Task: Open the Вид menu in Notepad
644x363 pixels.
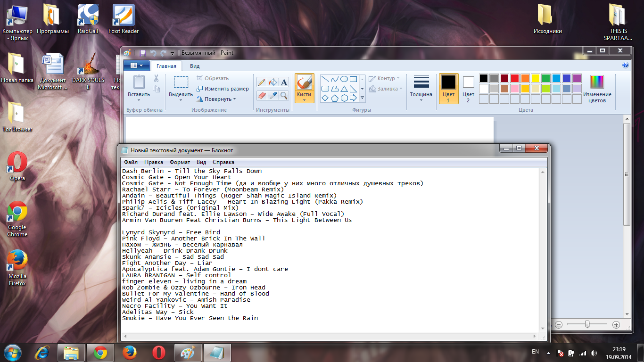Action: pos(201,162)
